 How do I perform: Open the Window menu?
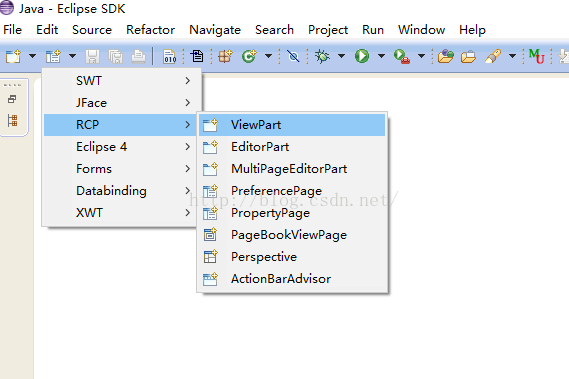421,30
